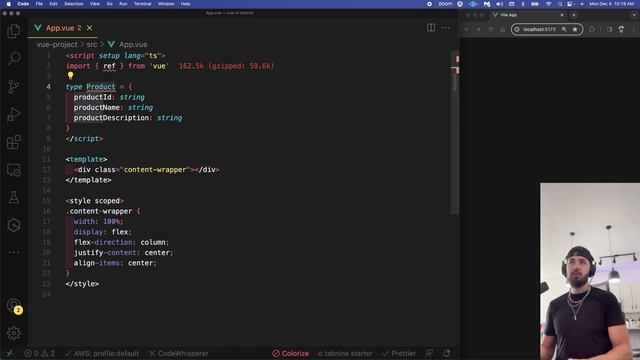Show errors and warnings problems panel

pos(39,353)
